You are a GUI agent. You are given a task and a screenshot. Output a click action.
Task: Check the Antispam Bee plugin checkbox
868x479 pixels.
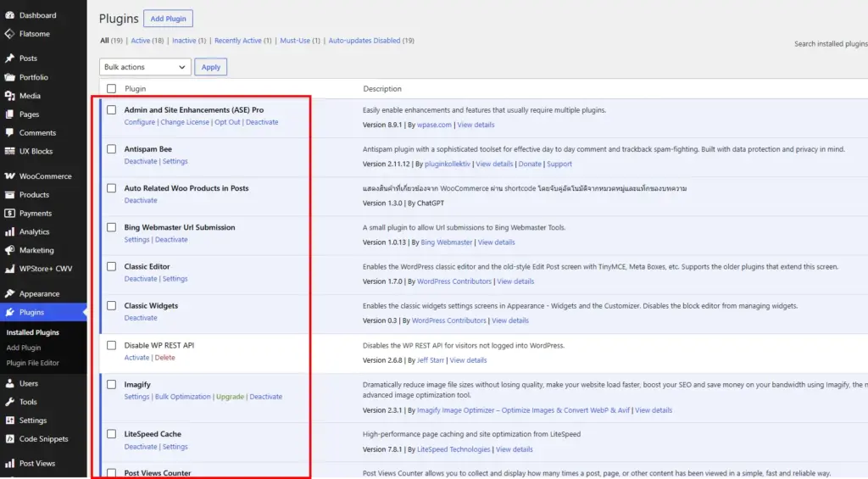coord(111,149)
